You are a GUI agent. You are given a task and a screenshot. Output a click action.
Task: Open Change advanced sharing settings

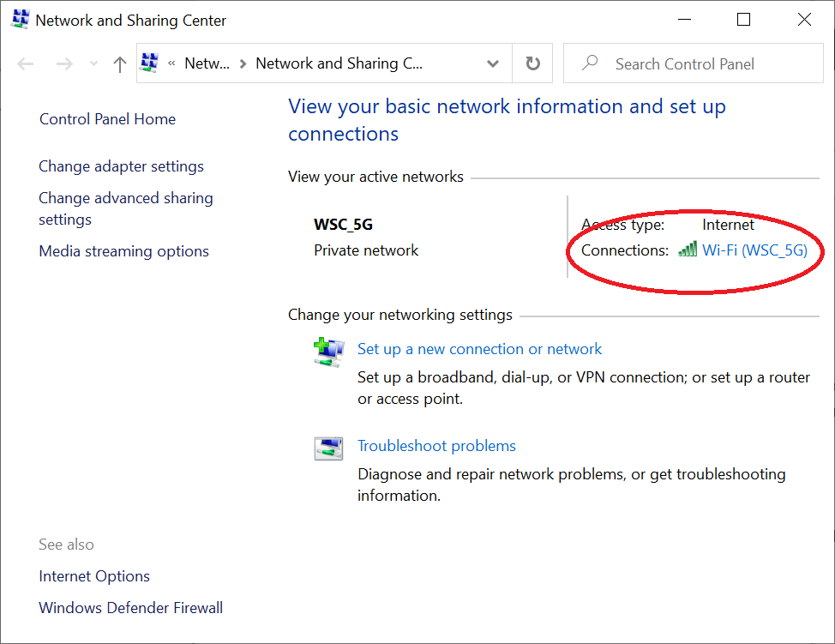pos(125,208)
